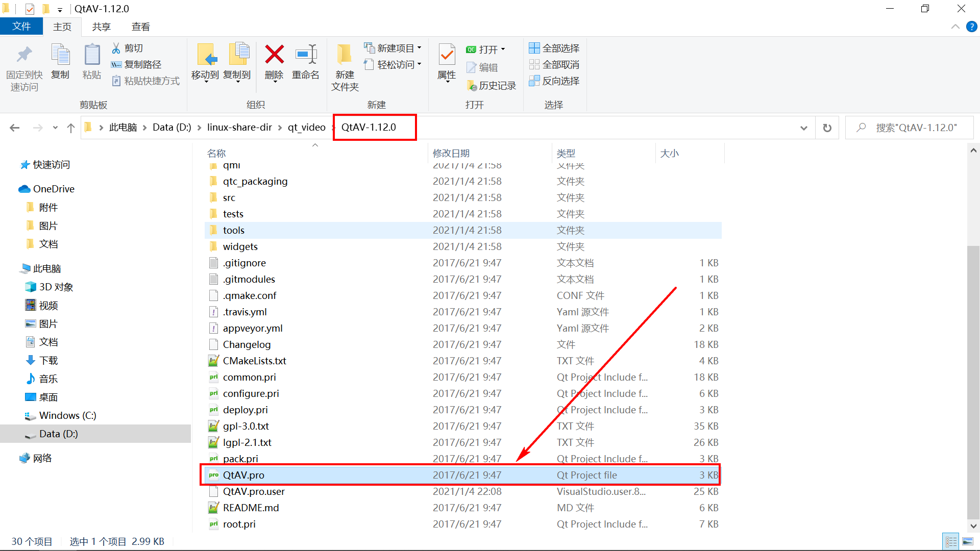
Task: Collapse the ribbon with the chevron
Action: coord(955,27)
